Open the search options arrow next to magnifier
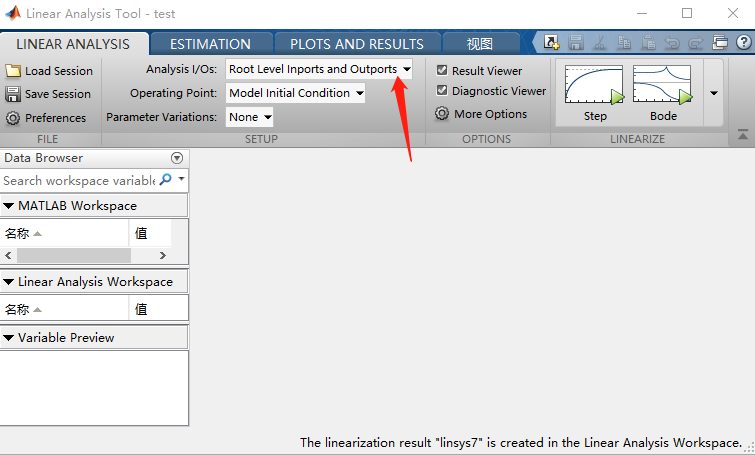The width and height of the screenshot is (755, 455). tap(181, 179)
